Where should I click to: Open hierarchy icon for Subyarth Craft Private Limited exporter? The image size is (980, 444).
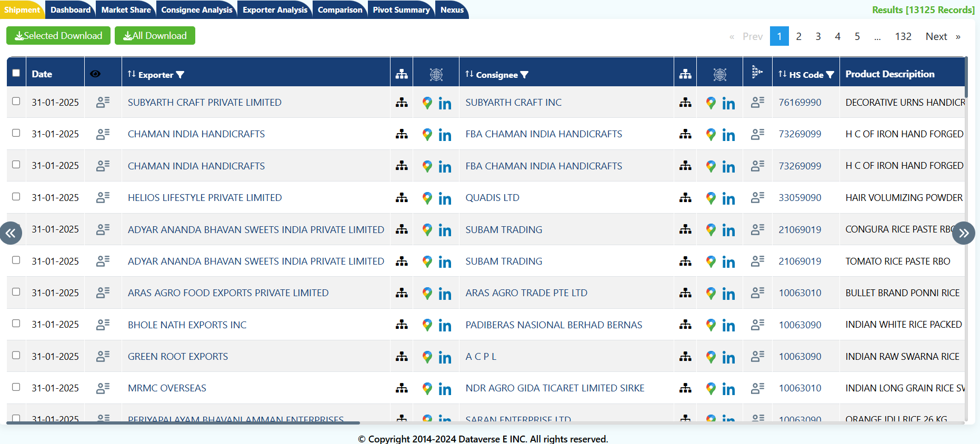point(402,103)
